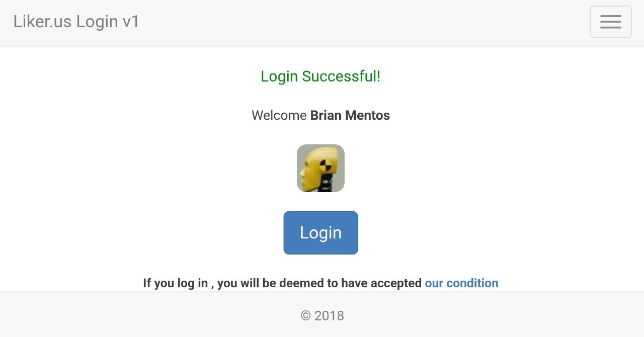Screen dimensions: 644x337
Task: Click the "If you log in" notice text
Action: coord(175,283)
